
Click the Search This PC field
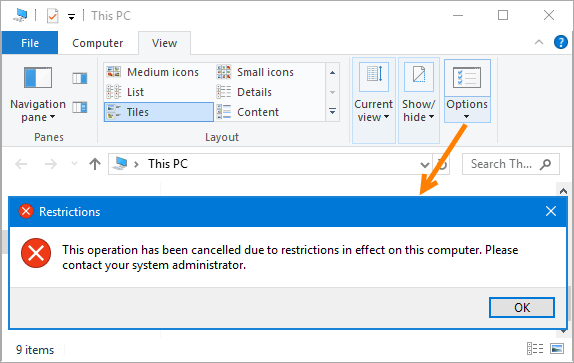511,164
